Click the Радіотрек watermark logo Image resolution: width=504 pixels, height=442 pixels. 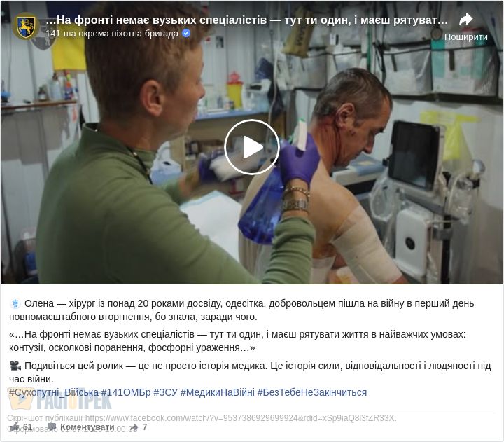(x=60, y=399)
